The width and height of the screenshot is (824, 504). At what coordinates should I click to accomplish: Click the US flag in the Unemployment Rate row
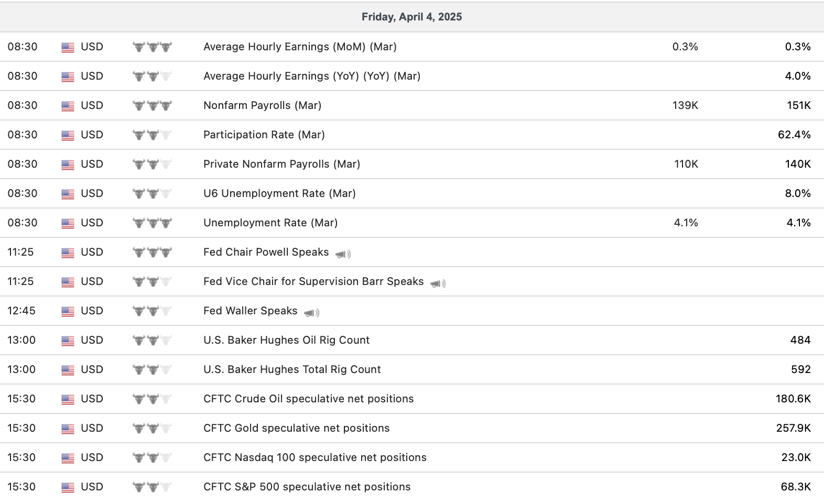[x=68, y=224]
